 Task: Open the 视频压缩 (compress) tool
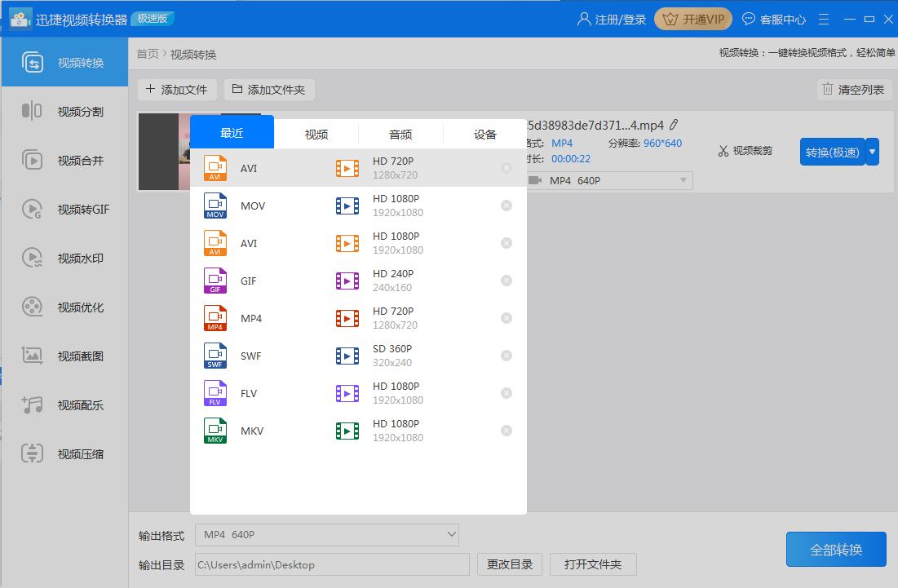point(64,453)
